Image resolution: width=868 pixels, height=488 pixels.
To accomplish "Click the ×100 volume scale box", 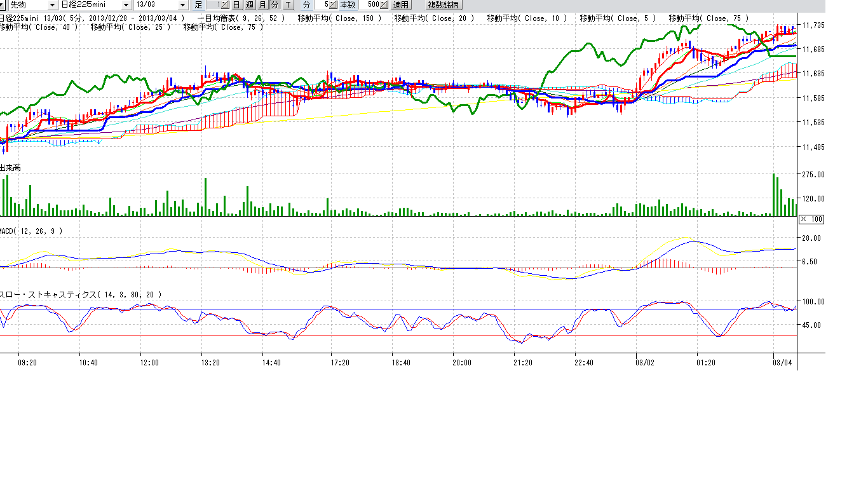I will tap(811, 219).
